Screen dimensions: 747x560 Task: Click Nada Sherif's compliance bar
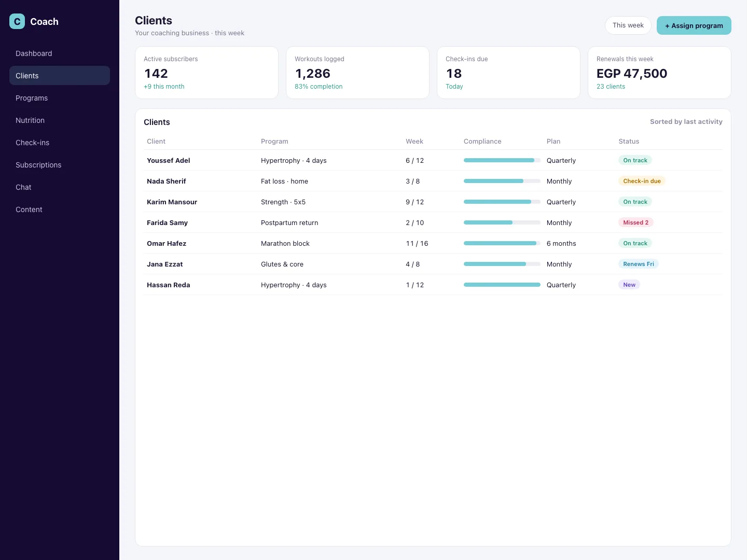point(502,181)
